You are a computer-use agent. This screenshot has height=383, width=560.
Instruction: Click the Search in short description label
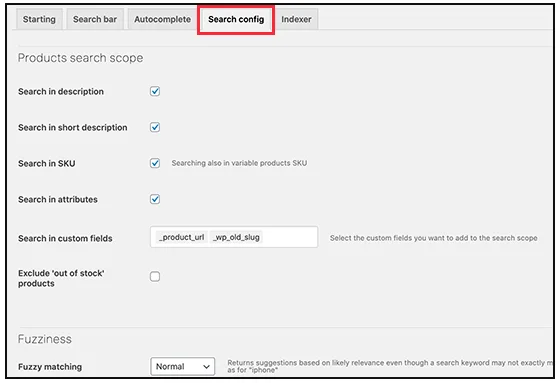(72, 128)
